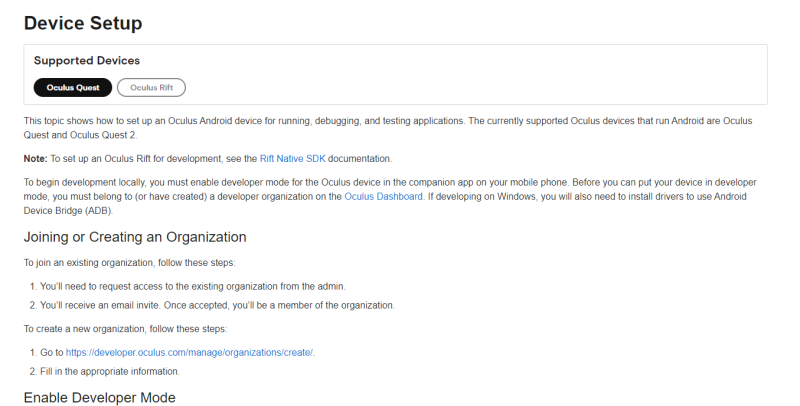Click step 'Fill in the appropriate information'
Image resolution: width=800 pixels, height=406 pixels.
pos(110,371)
